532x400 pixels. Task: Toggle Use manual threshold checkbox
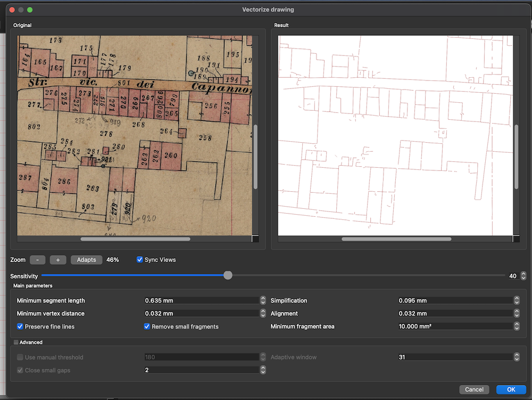(20, 357)
